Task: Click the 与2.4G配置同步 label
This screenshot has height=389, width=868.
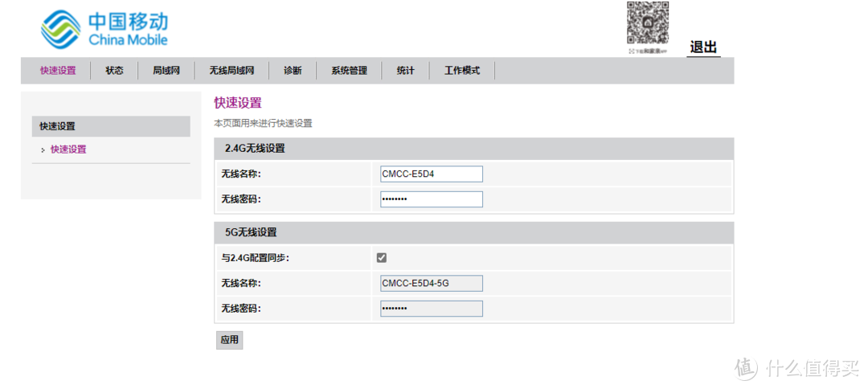Action: 256,258
